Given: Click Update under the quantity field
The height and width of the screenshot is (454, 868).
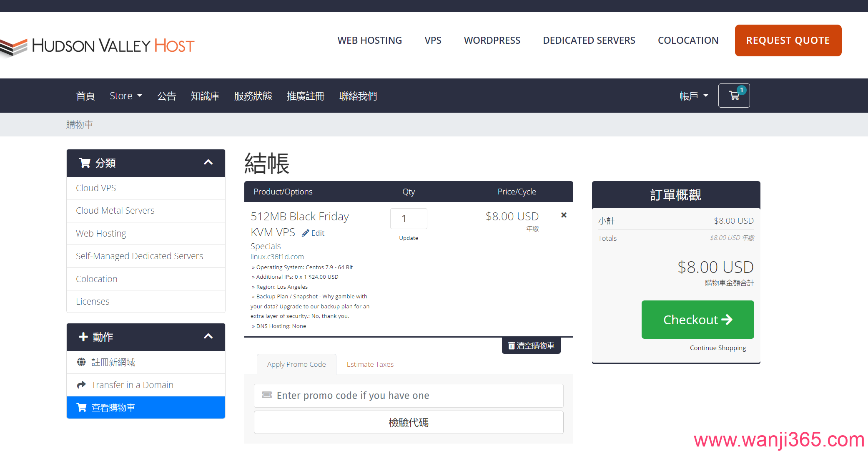Looking at the screenshot, I should point(409,238).
